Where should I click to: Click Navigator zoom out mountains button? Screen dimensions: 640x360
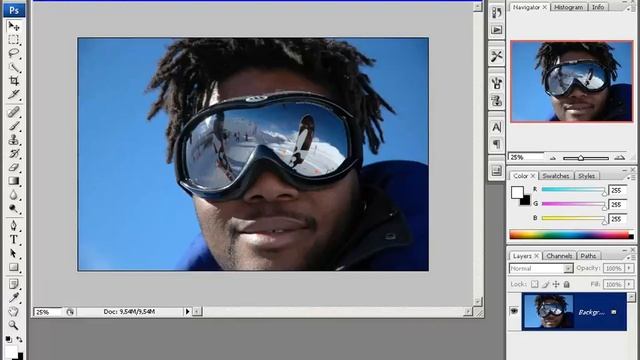click(553, 158)
